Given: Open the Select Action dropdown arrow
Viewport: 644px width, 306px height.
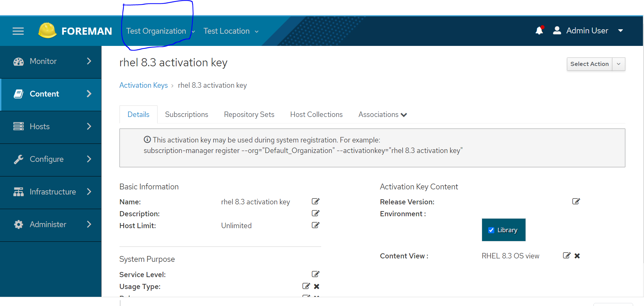Looking at the screenshot, I should point(619,64).
